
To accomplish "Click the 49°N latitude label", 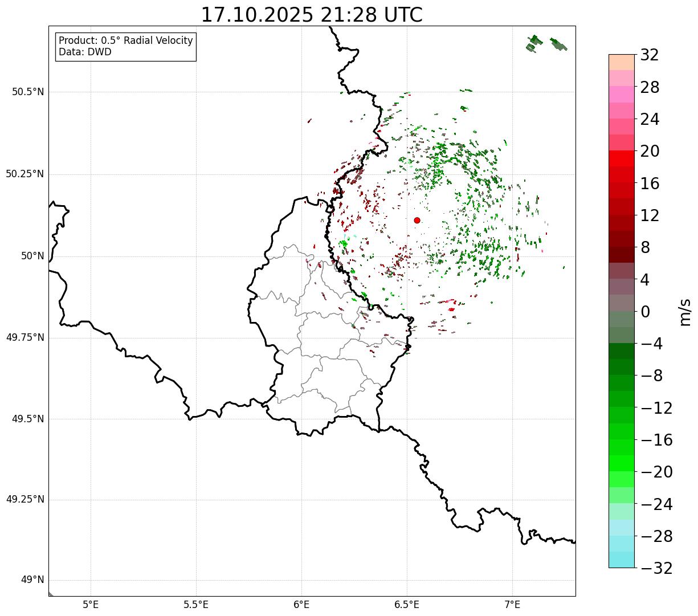I will tap(32, 580).
